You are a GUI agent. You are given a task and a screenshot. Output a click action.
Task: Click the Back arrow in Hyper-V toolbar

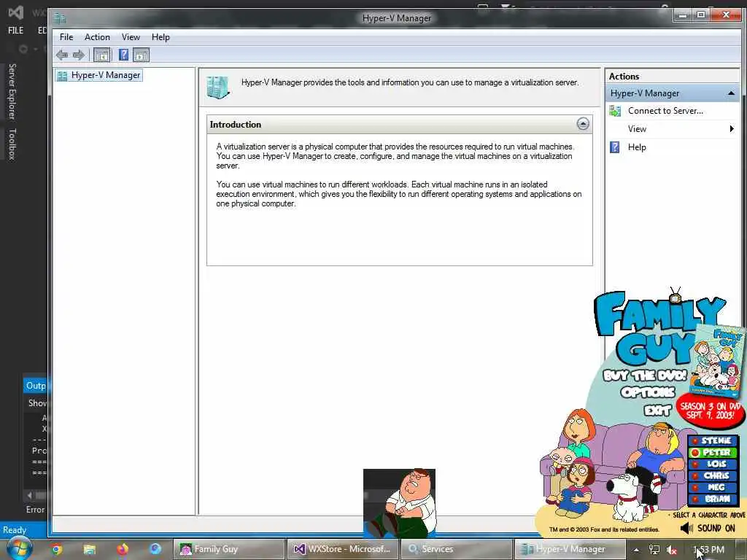point(62,55)
